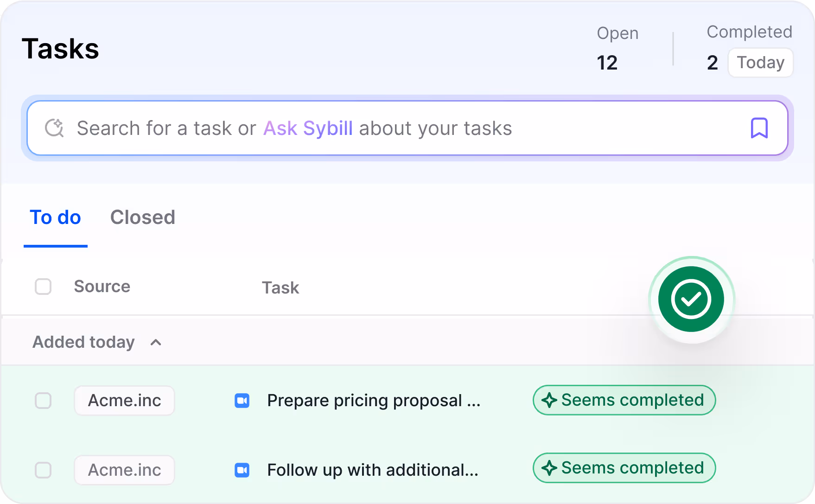
Task: Check the Follow up with additional task checkbox
Action: [43, 470]
